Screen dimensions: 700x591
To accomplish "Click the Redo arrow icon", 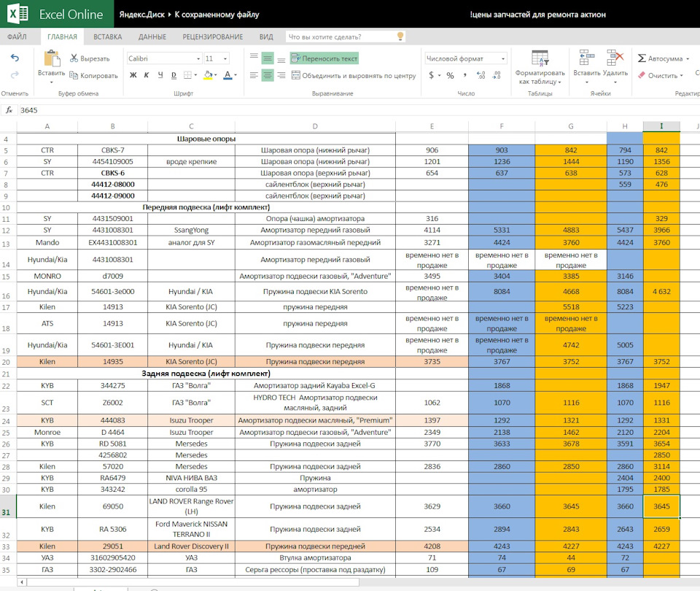I will (15, 75).
